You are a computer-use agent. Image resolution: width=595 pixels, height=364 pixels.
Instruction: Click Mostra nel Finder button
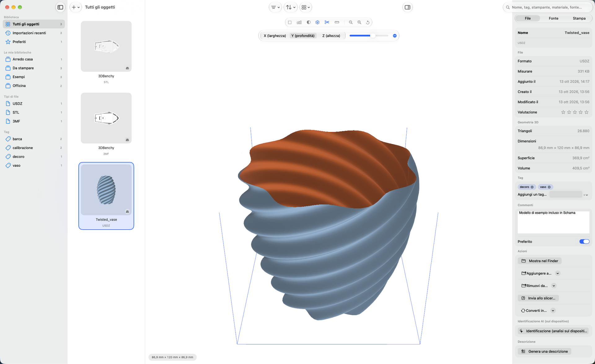540,261
